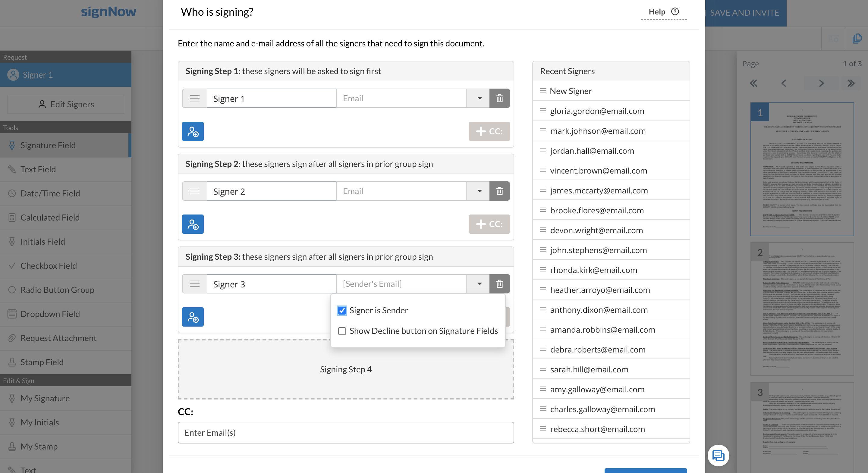Expand the Signer 2 email options dropdown
Screen dimensions: 868x473
[x=479, y=191]
